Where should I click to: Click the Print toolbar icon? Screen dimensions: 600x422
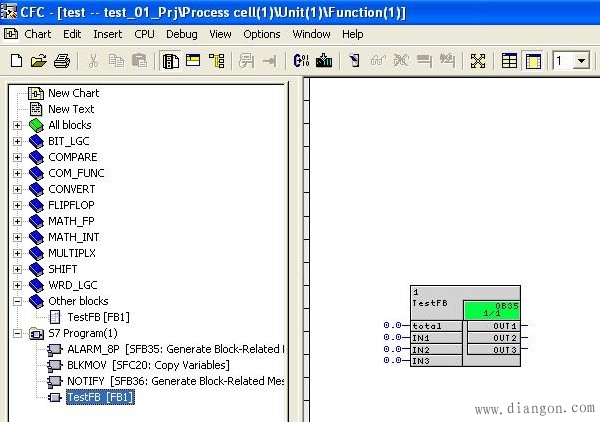pyautogui.click(x=62, y=61)
